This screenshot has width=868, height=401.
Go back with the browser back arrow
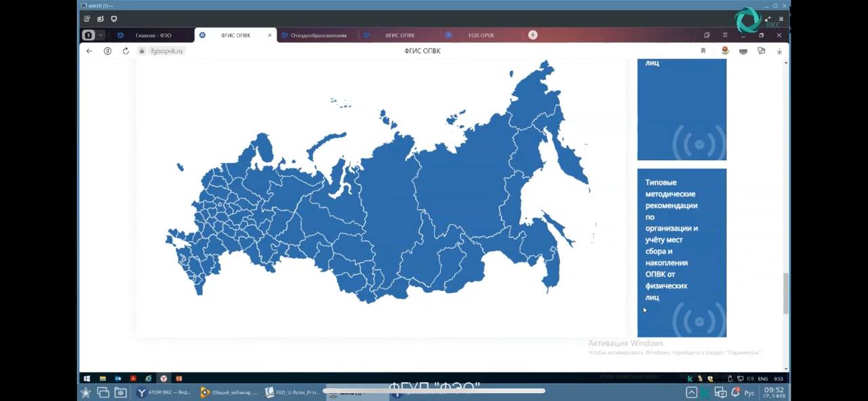pyautogui.click(x=89, y=51)
